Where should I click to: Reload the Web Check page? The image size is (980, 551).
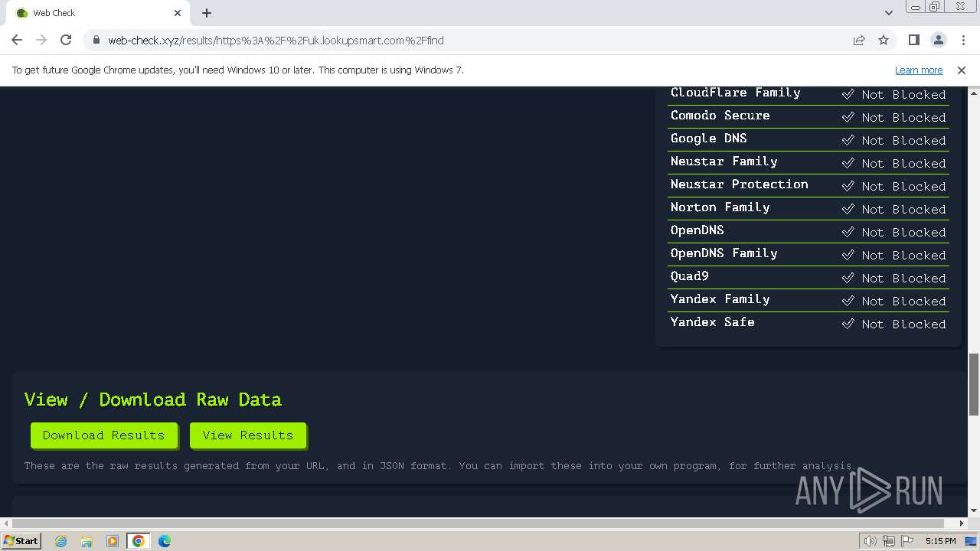tap(66, 40)
